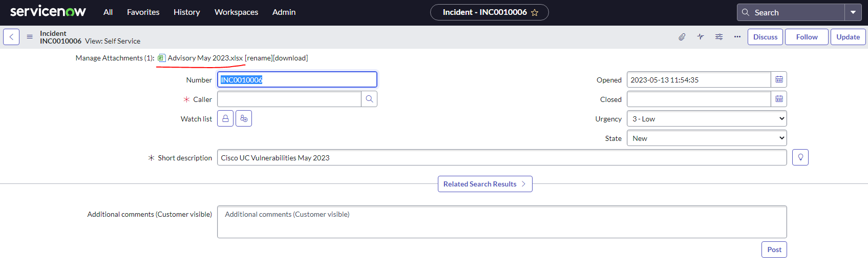
Task: Click the lightbulb suggestion icon
Action: click(x=800, y=157)
